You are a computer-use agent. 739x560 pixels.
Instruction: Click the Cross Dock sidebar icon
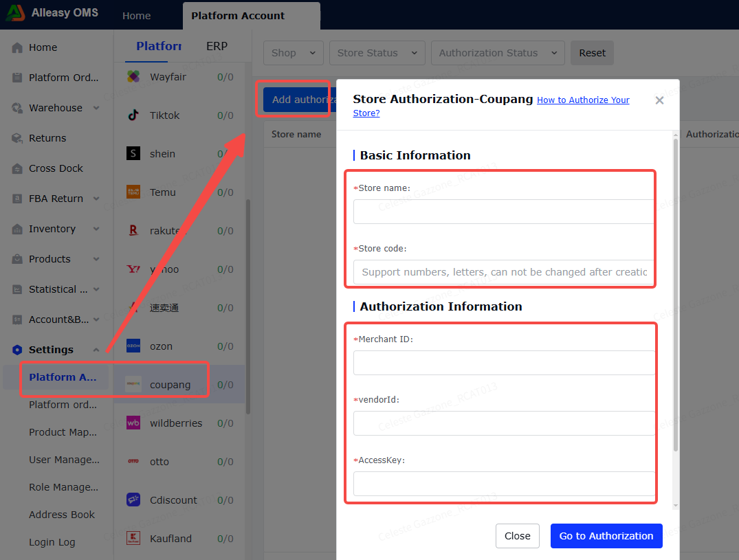click(17, 168)
